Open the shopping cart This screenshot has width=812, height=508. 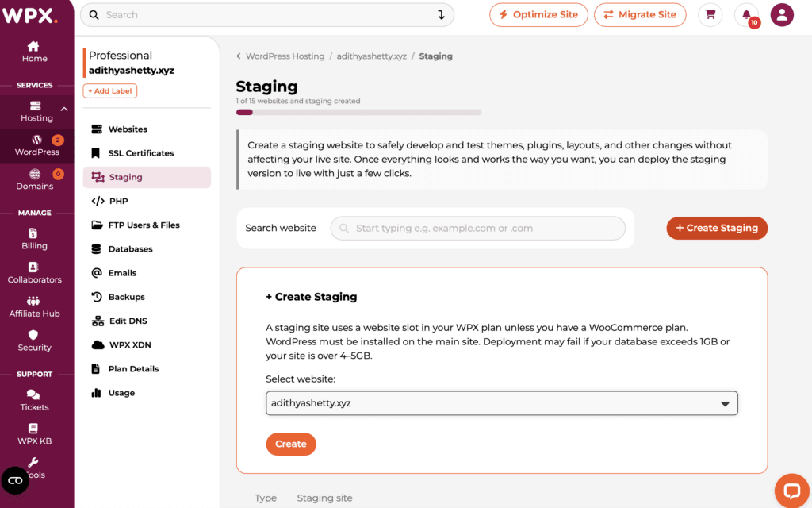[x=710, y=14]
